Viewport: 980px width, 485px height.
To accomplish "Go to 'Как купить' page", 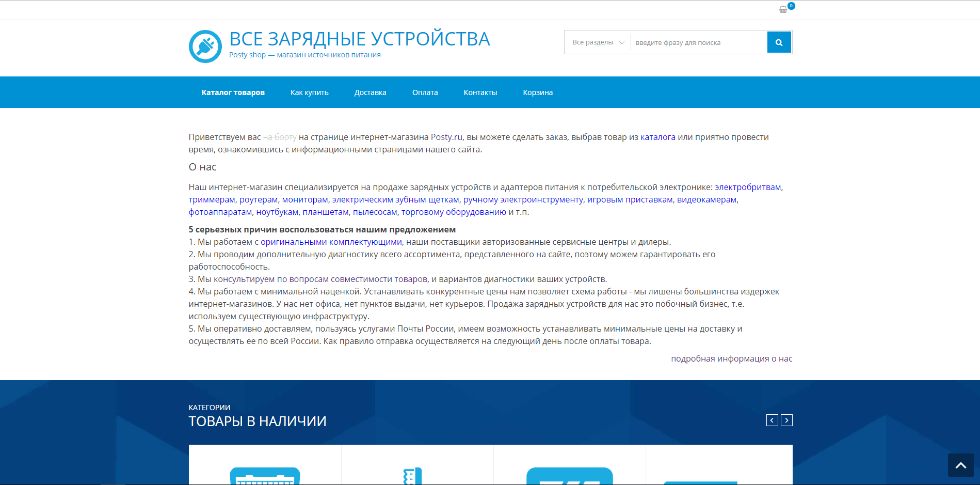I will click(x=309, y=92).
